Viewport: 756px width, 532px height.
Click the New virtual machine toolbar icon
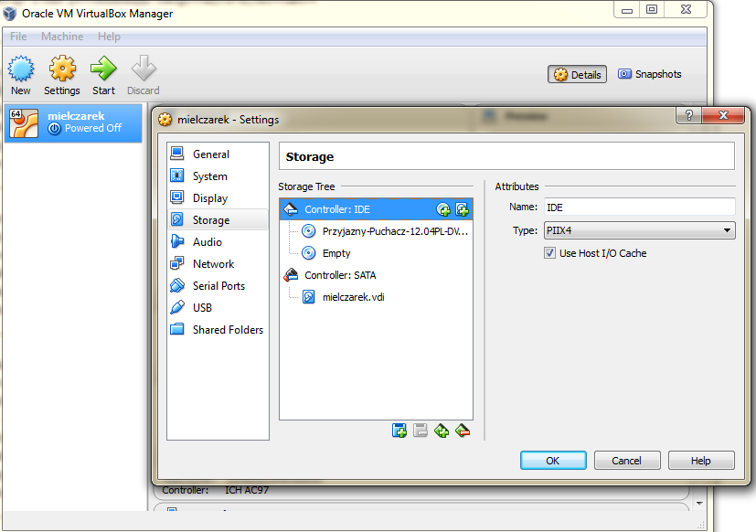coord(21,69)
